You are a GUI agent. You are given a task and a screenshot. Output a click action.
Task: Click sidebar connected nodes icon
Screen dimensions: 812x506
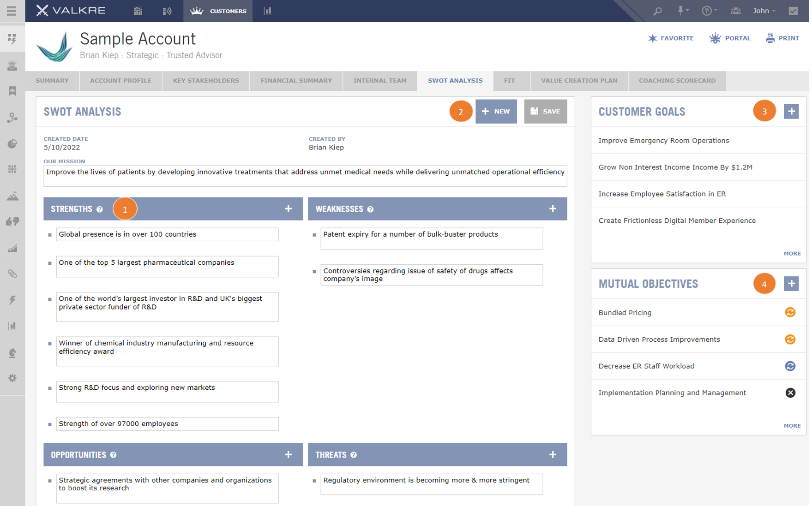point(12,118)
